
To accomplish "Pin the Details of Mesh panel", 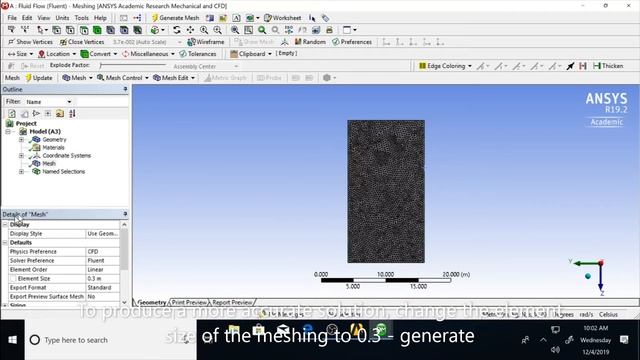I will (x=125, y=214).
